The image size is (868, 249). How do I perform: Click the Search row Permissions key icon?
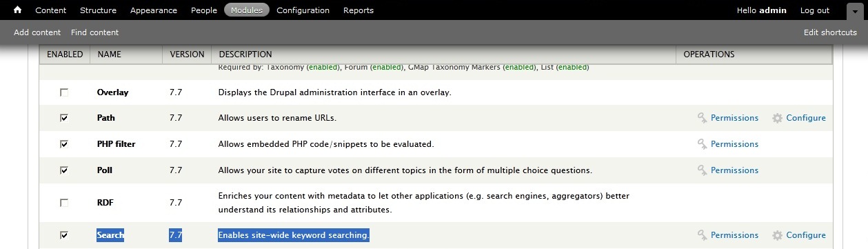702,235
